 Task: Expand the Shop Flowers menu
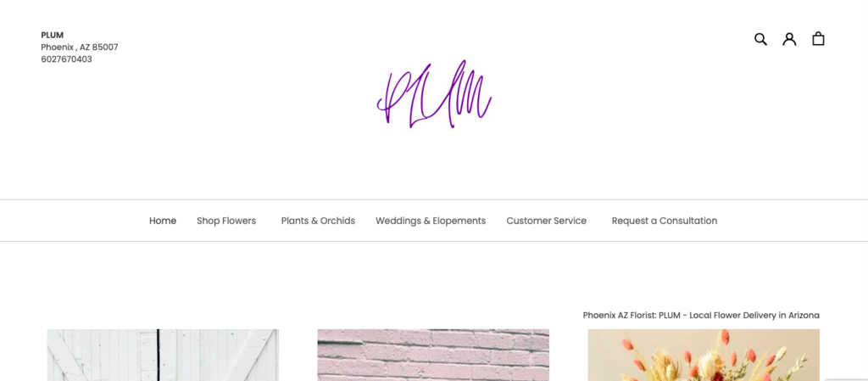click(226, 221)
